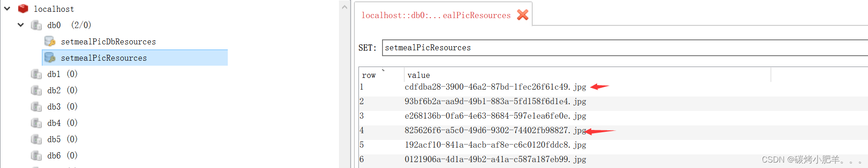Select the localhost connection label
The image size is (868, 168).
pyautogui.click(x=54, y=9)
